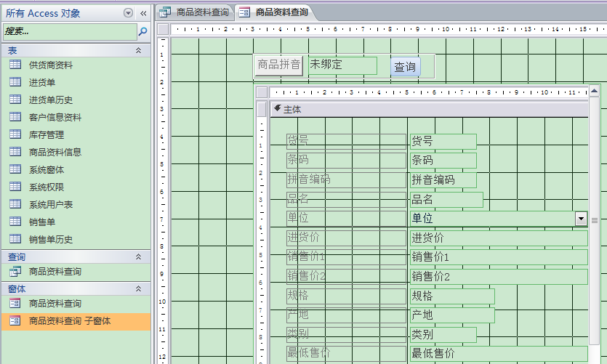Select the active 商品资料查询 form tab
This screenshot has width=607, height=364.
274,12
